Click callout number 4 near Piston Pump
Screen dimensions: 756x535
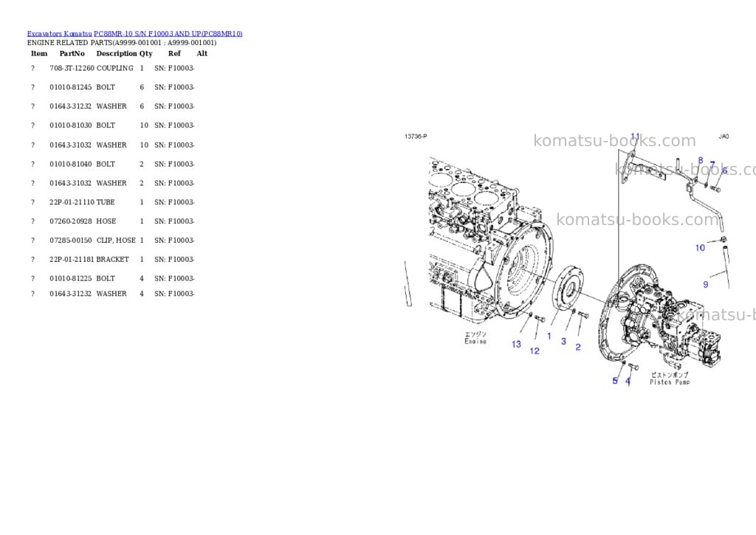628,382
